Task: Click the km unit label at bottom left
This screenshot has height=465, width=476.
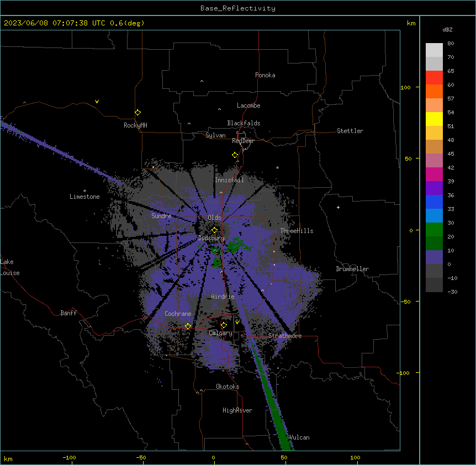Action: (8, 459)
